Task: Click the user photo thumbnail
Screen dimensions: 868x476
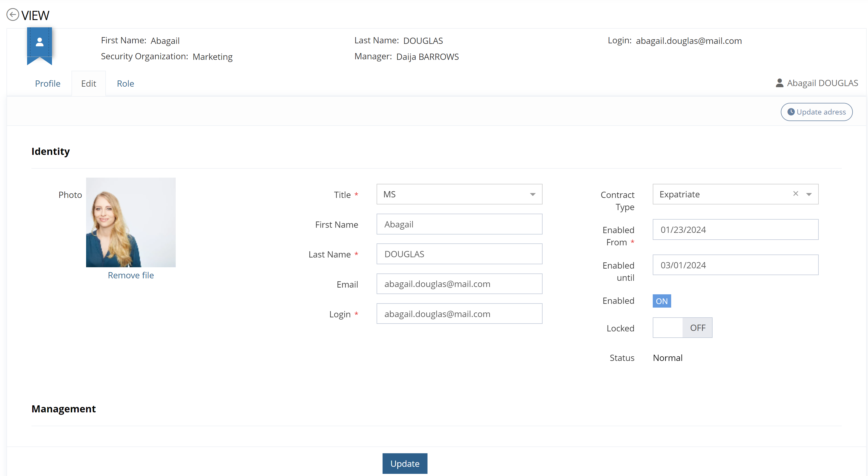Action: pyautogui.click(x=131, y=222)
